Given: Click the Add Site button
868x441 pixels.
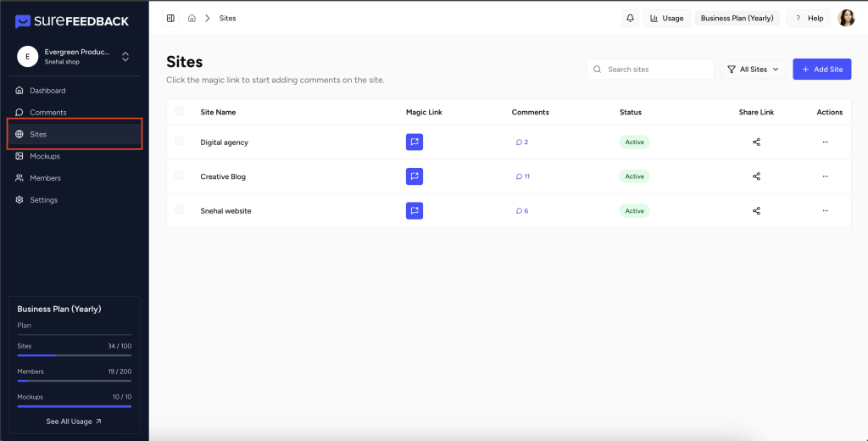Looking at the screenshot, I should point(821,70).
